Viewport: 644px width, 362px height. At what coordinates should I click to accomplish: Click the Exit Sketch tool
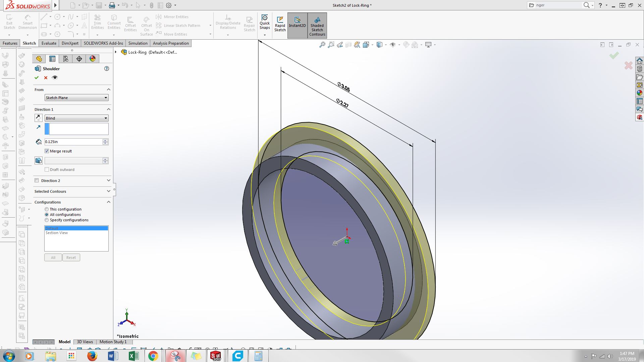(9, 22)
